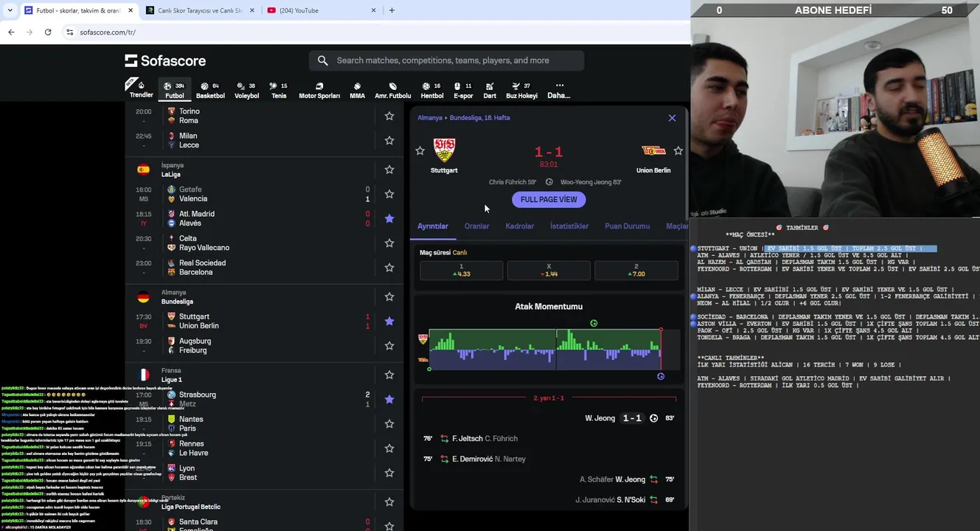Open the MMA section

(x=357, y=90)
